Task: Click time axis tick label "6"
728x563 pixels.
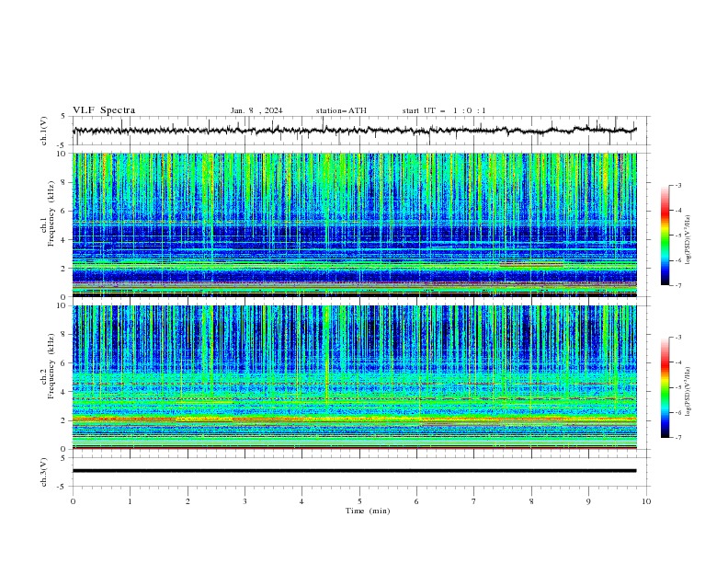Action: point(417,501)
